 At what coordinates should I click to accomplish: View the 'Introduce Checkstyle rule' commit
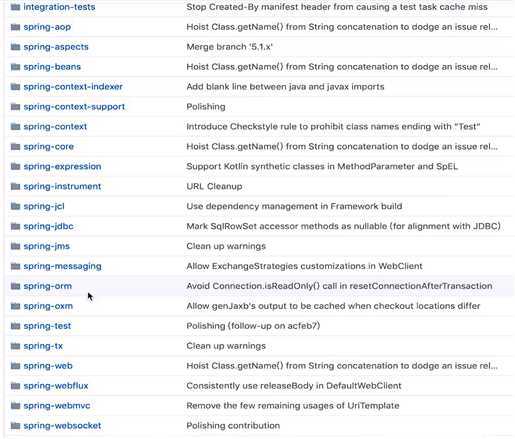(x=333, y=127)
